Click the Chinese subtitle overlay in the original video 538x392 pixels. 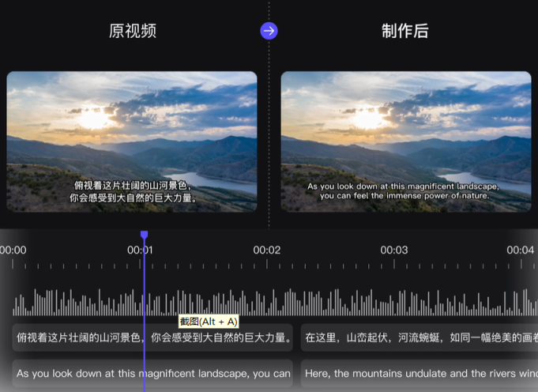132,192
